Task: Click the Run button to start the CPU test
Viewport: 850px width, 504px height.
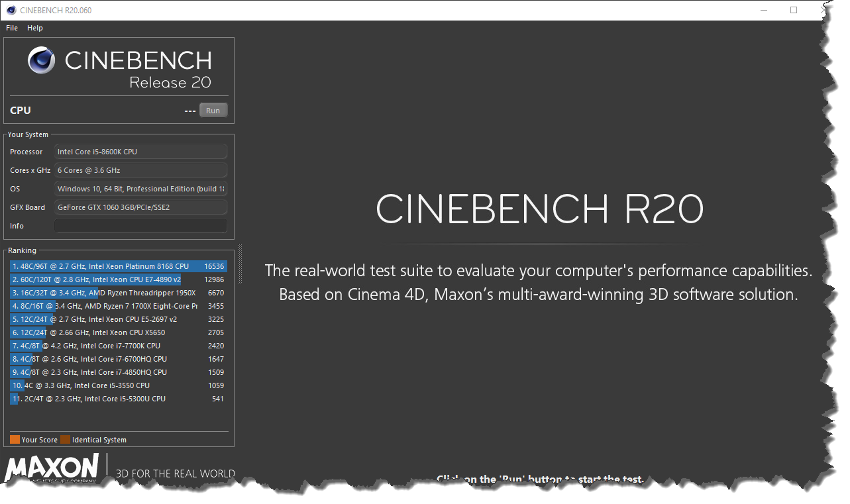Action: (x=213, y=110)
